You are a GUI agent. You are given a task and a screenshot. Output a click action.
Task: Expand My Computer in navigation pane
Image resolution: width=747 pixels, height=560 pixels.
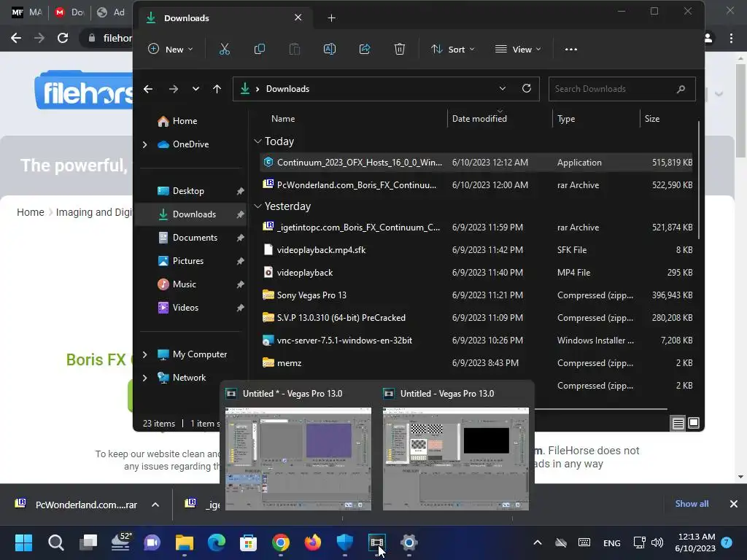(145, 354)
